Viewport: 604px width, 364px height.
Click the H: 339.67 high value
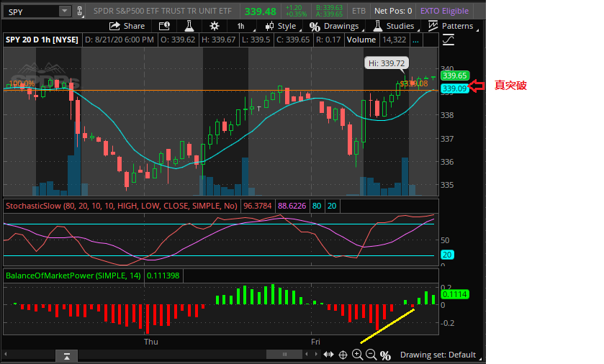tap(218, 40)
